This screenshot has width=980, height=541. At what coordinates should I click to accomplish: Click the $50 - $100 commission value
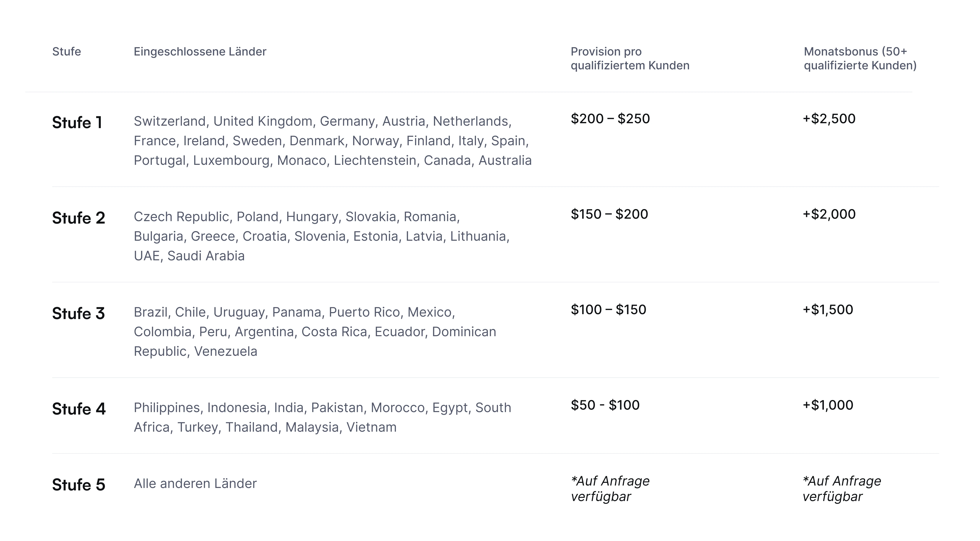click(605, 405)
